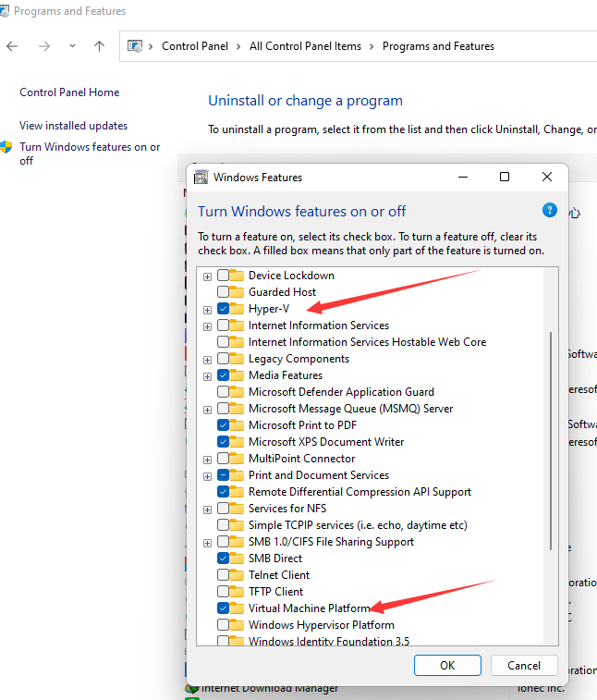
Task: Click the folder icon beside Services for NFS
Action: [237, 508]
